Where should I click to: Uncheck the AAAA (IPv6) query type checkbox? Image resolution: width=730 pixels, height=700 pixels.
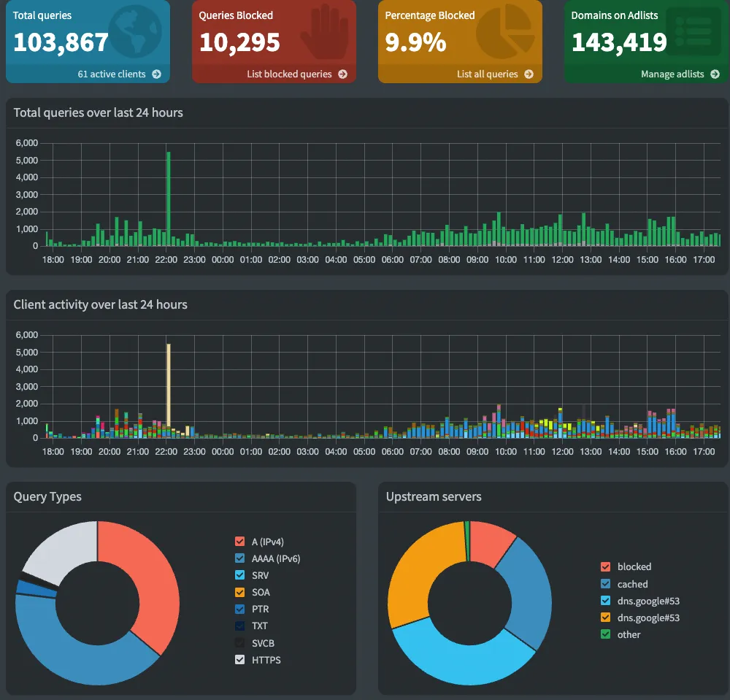point(239,558)
